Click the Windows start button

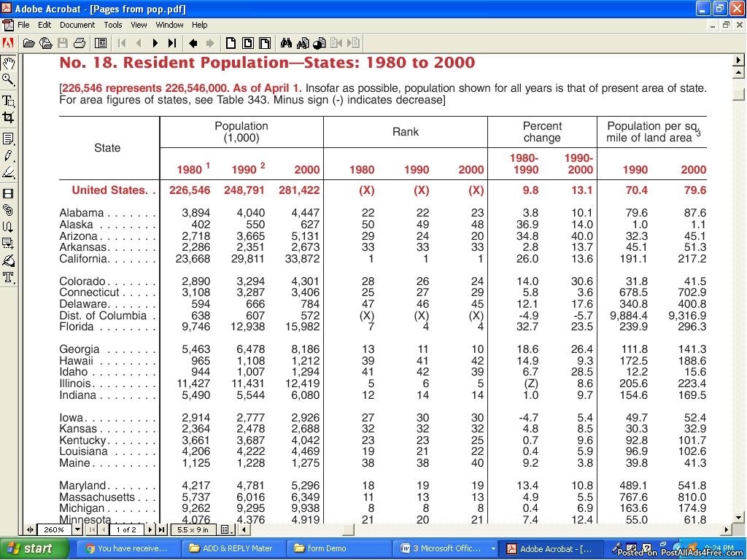pyautogui.click(x=29, y=548)
